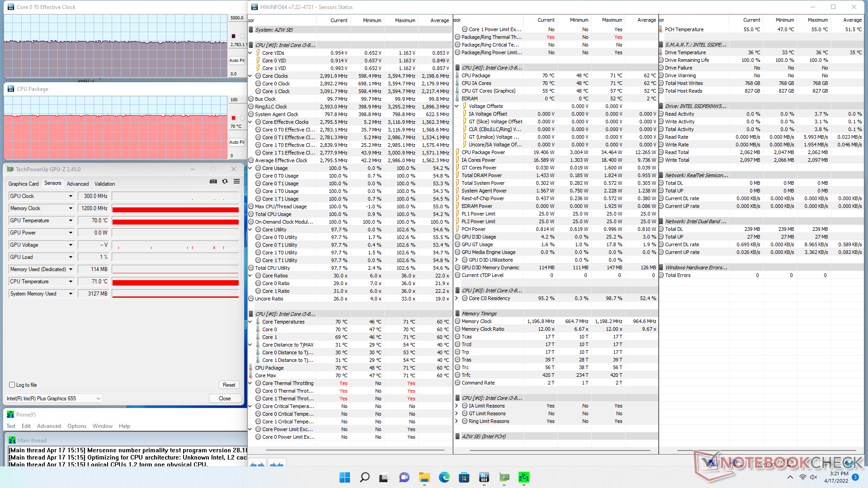Open Microsoft Edge from the taskbar
868x488 pixels.
coord(444,478)
